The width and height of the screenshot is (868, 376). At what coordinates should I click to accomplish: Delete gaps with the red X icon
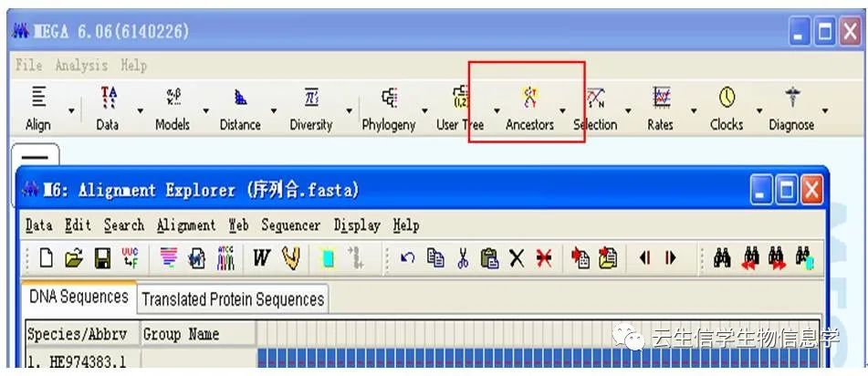tap(544, 258)
